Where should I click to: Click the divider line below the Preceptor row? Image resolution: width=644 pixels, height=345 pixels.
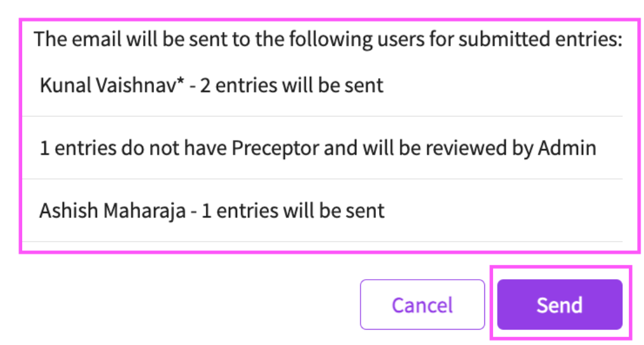323,179
